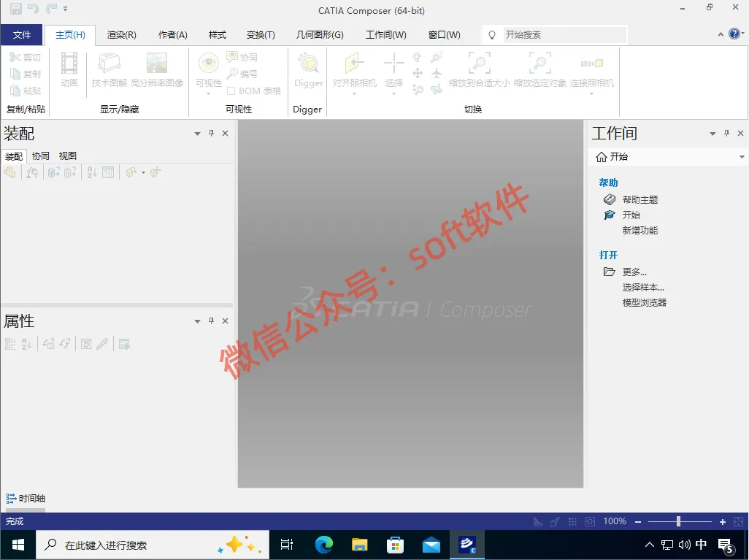
Task: Open the 工作间(W) ribbon tab
Action: (386, 35)
